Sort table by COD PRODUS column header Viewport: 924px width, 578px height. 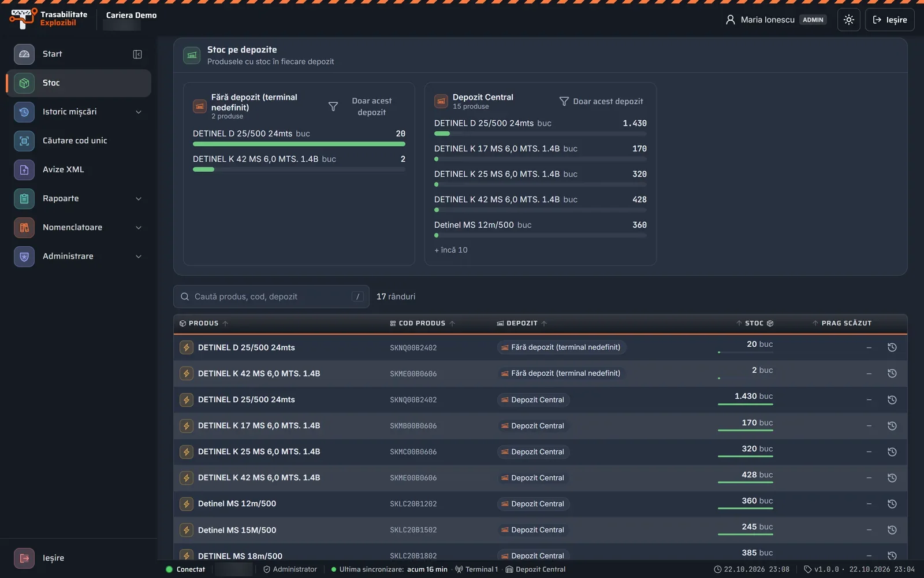[423, 324]
